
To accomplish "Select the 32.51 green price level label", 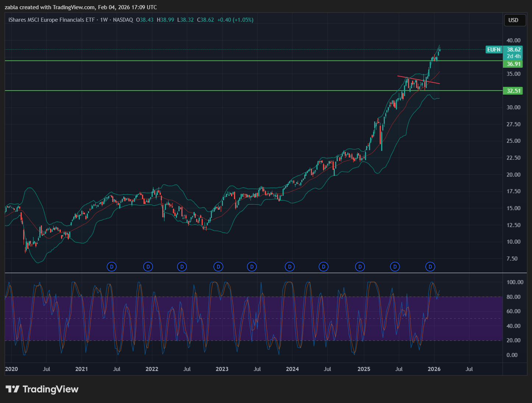I will (x=513, y=91).
